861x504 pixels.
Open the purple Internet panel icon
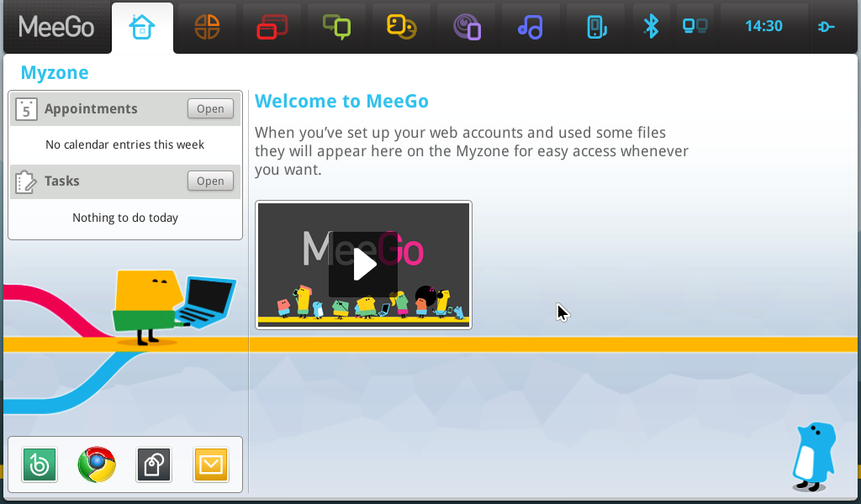pyautogui.click(x=466, y=27)
